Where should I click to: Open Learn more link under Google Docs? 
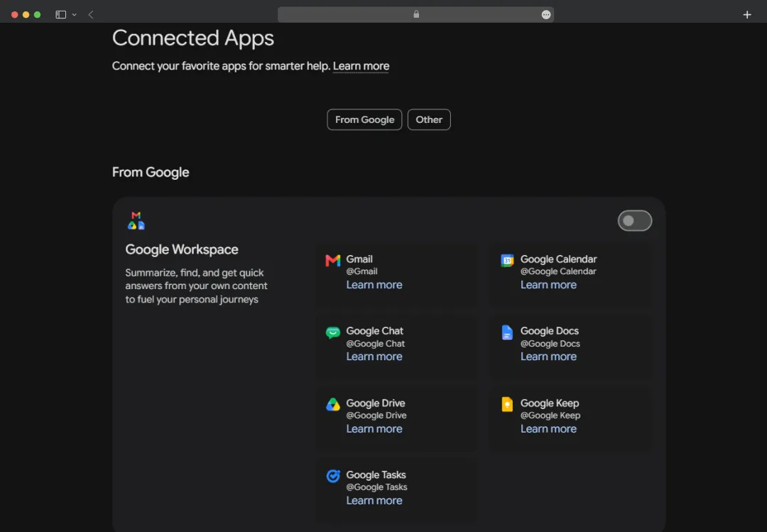tap(548, 357)
